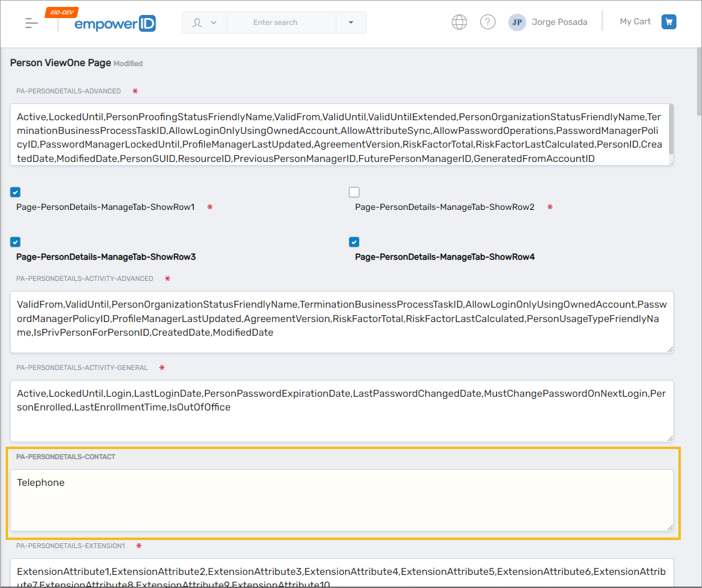Click the globe language icon
702x588 pixels.
[459, 22]
